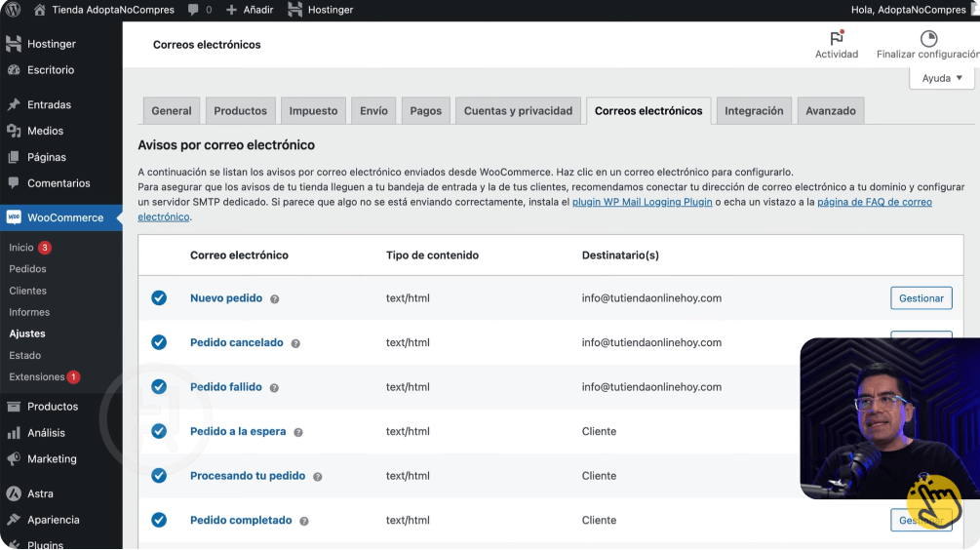Open the comments bubble icon in admin bar

point(193,10)
